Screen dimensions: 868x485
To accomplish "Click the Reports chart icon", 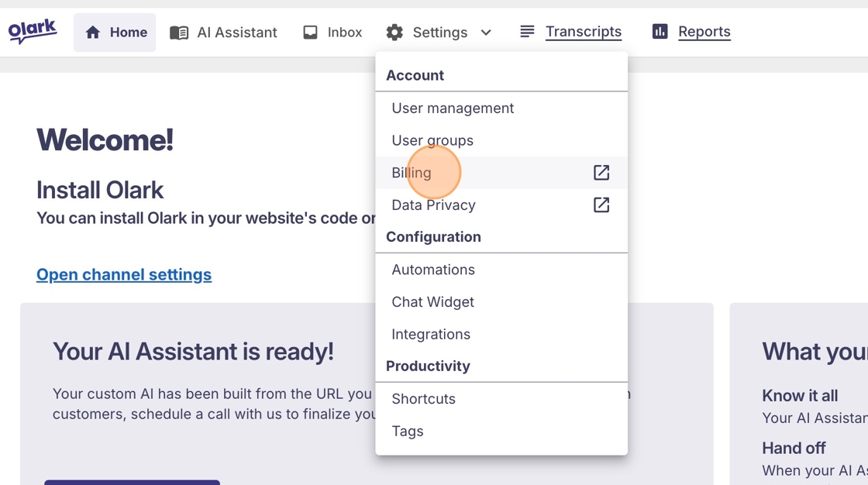I will tap(660, 32).
